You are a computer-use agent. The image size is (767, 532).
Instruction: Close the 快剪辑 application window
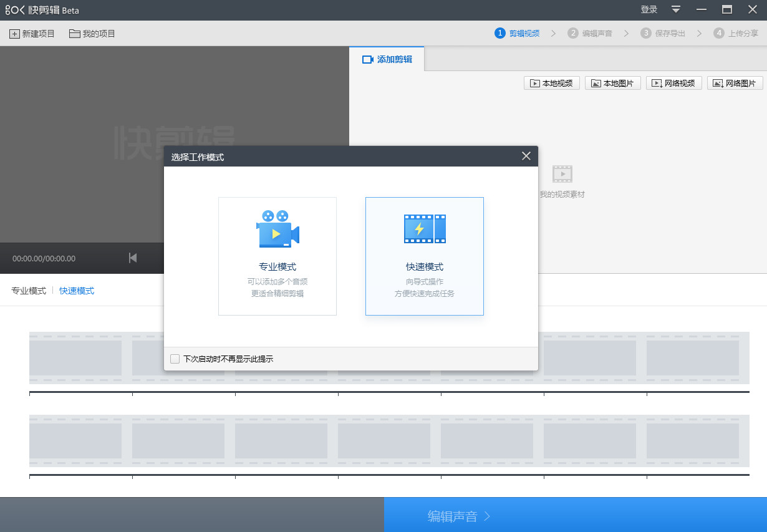[752, 9]
